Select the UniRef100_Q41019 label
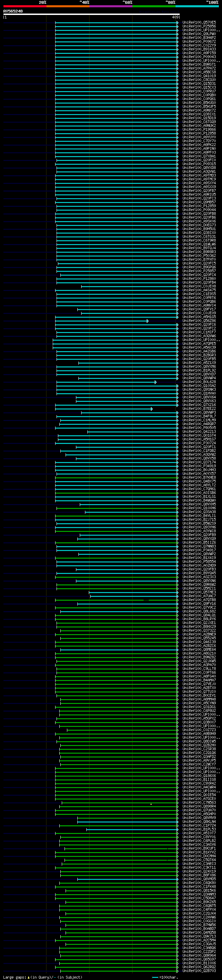 point(199,76)
